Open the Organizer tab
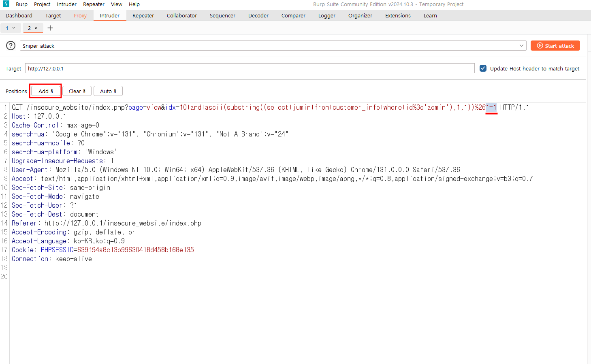The width and height of the screenshot is (591, 364). point(360,16)
